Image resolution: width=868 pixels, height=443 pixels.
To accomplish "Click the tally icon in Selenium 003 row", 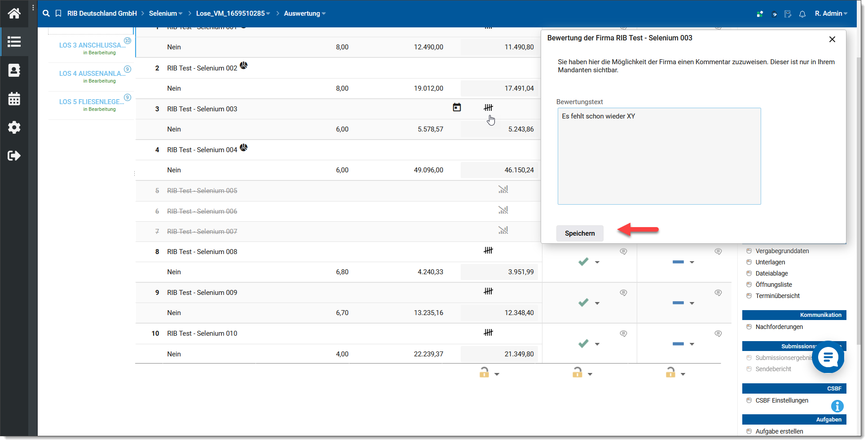I will [x=488, y=108].
